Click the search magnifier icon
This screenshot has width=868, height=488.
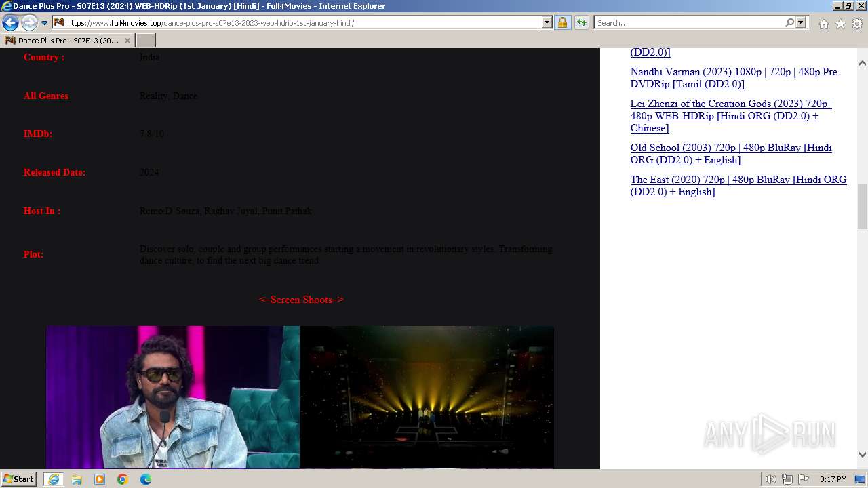click(x=789, y=22)
